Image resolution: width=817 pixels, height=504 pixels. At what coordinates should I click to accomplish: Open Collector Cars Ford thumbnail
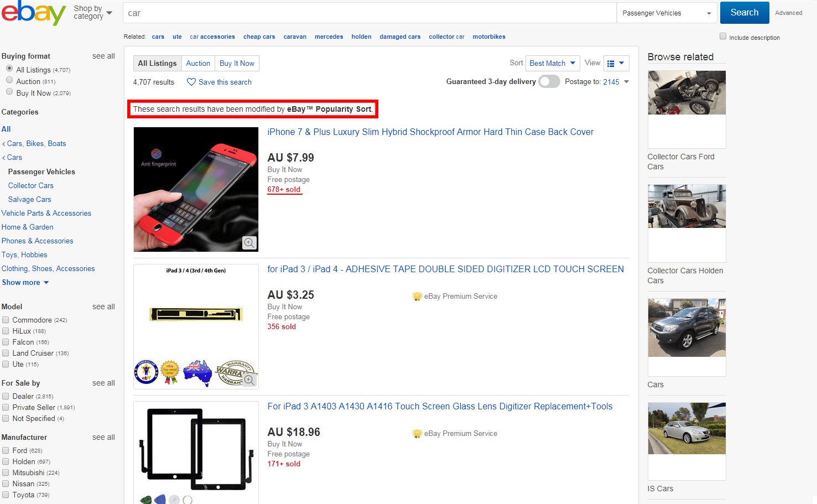tap(686, 109)
